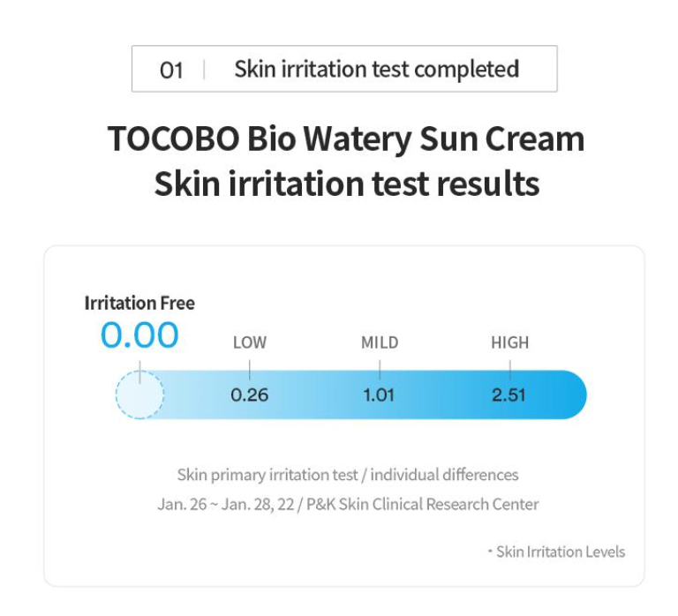Click the Jan. 26 ~ Jan. 28 date text
The width and height of the screenshot is (678, 616).
click(x=226, y=504)
